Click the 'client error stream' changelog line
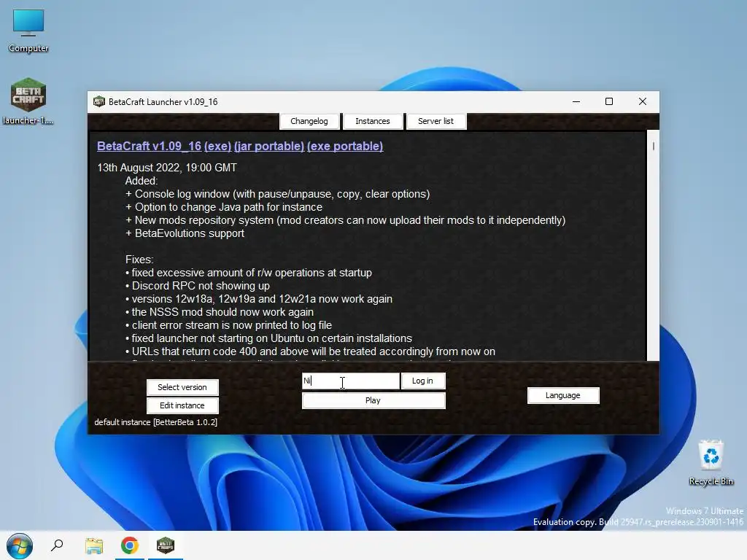The width and height of the screenshot is (747, 560). 228,325
